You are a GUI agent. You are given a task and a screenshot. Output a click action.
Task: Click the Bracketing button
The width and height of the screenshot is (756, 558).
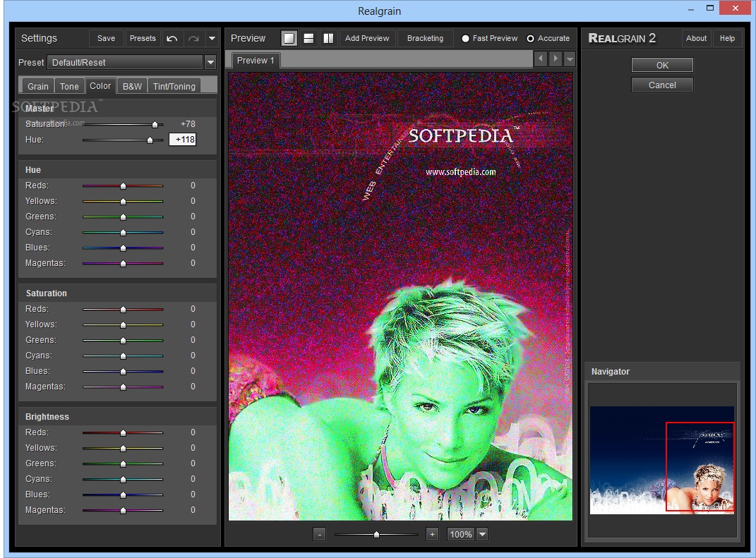pyautogui.click(x=425, y=39)
